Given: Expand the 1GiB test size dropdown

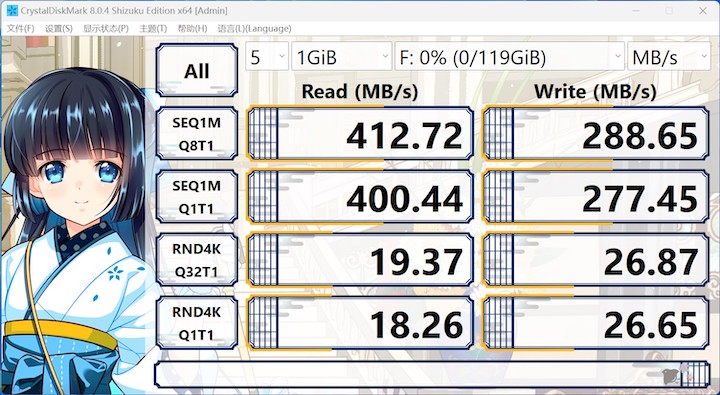Looking at the screenshot, I should [342, 56].
